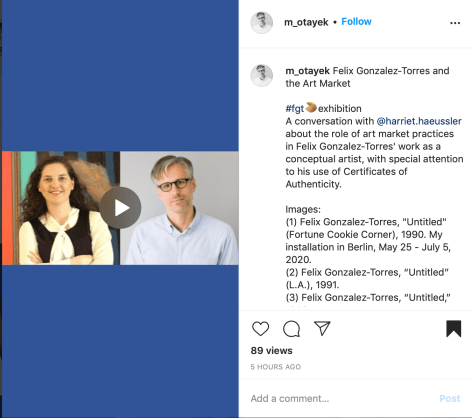Open m_otayek username link in header

306,22
